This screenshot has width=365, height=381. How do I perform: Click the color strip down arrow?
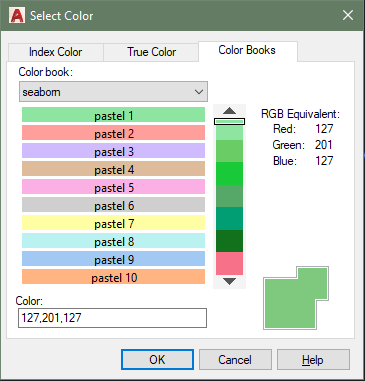[x=229, y=281]
